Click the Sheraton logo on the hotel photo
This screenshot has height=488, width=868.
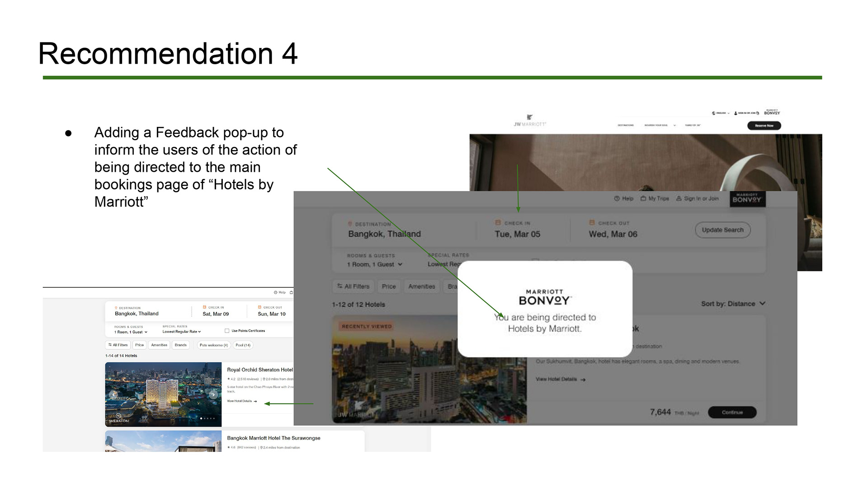[118, 418]
